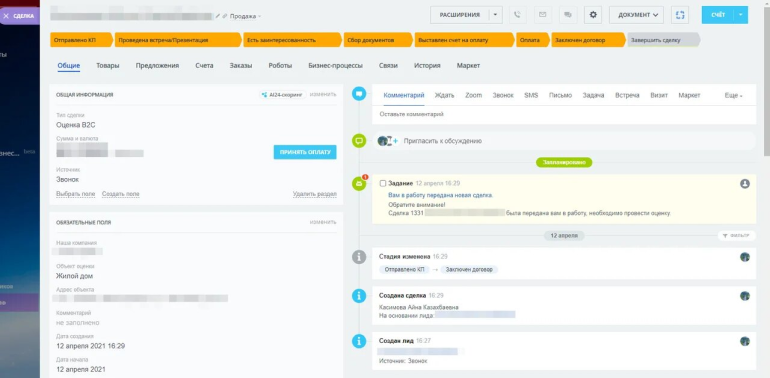
Task: Click the Принять оплату button
Action: pyautogui.click(x=305, y=152)
